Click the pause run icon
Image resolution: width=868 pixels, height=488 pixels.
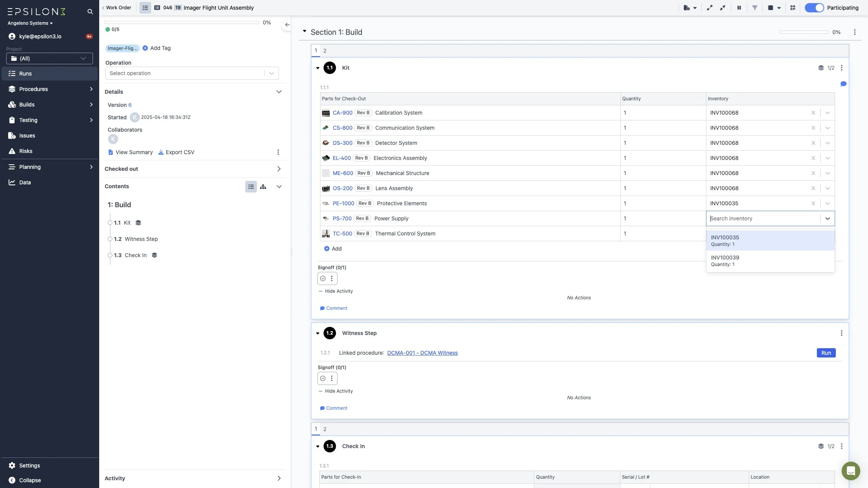pos(739,8)
